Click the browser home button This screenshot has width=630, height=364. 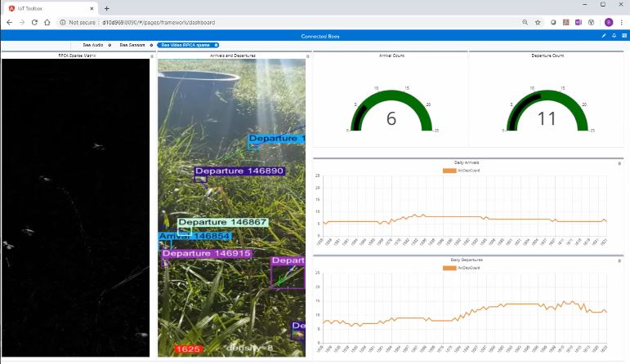49,22
